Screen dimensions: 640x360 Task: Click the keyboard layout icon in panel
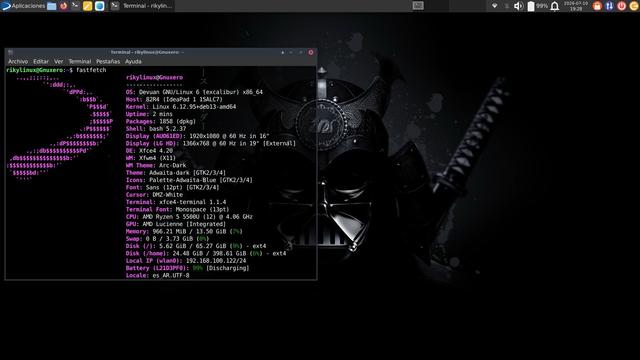click(x=418, y=6)
